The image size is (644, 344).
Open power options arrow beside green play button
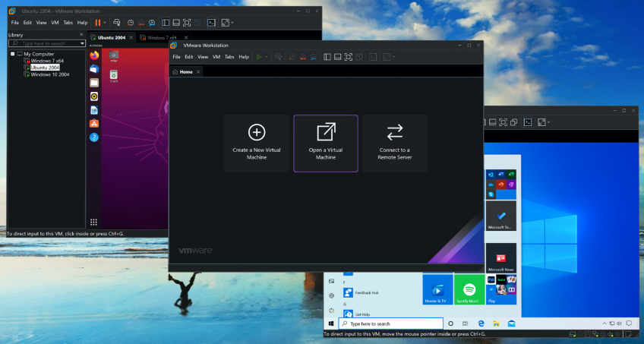click(266, 57)
